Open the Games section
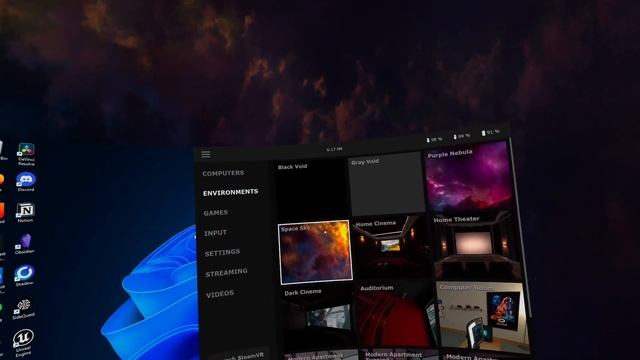This screenshot has width=640, height=360. (216, 213)
